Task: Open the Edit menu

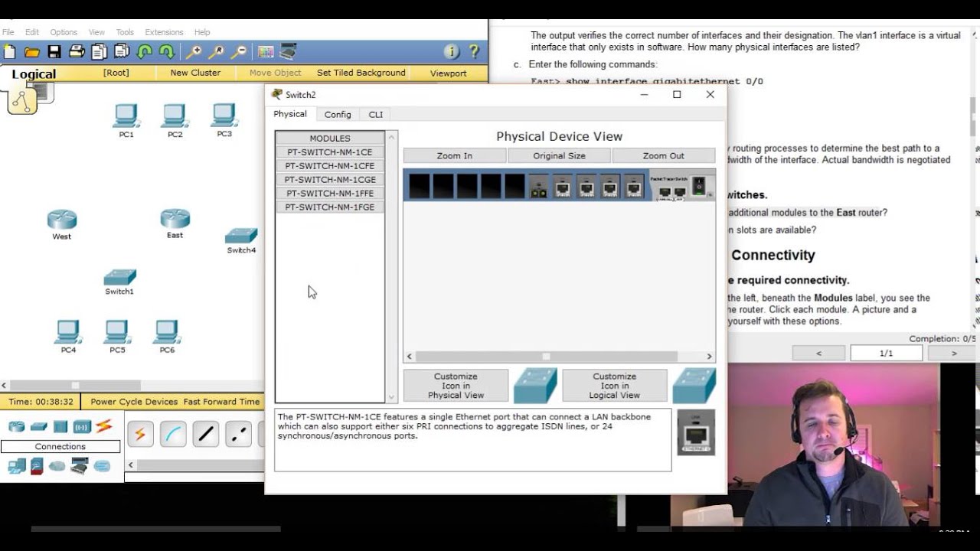Action: pos(32,32)
